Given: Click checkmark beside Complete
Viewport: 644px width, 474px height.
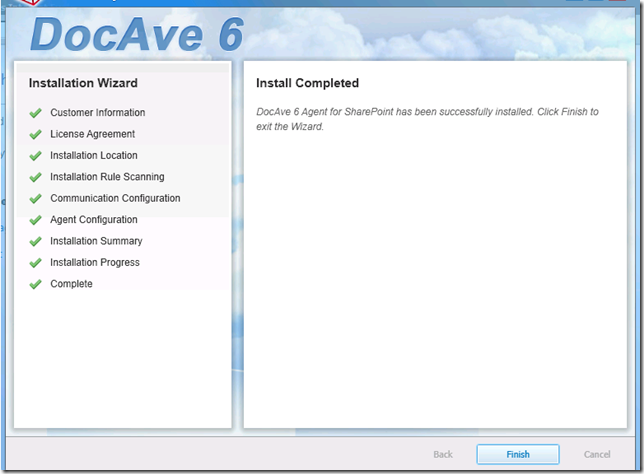Looking at the screenshot, I should coord(36,284).
